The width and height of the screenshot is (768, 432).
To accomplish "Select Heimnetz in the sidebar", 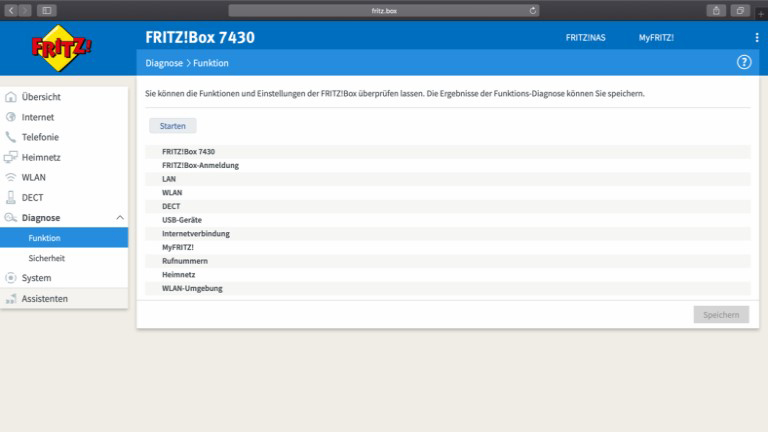I will (x=42, y=157).
